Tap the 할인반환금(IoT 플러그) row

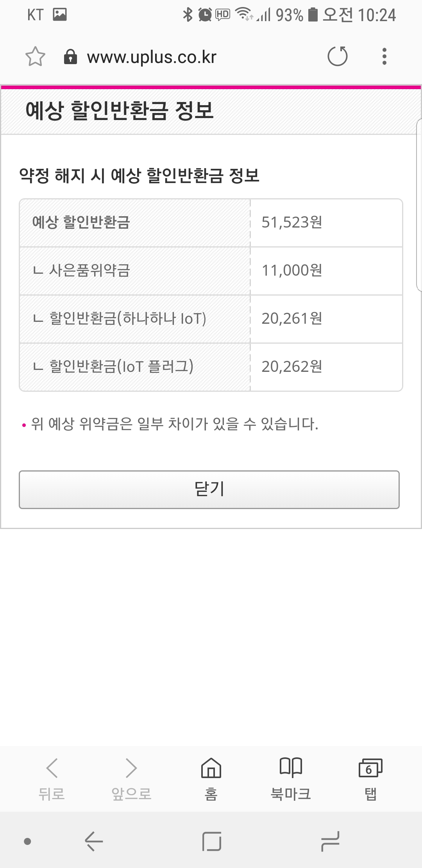pyautogui.click(x=211, y=367)
